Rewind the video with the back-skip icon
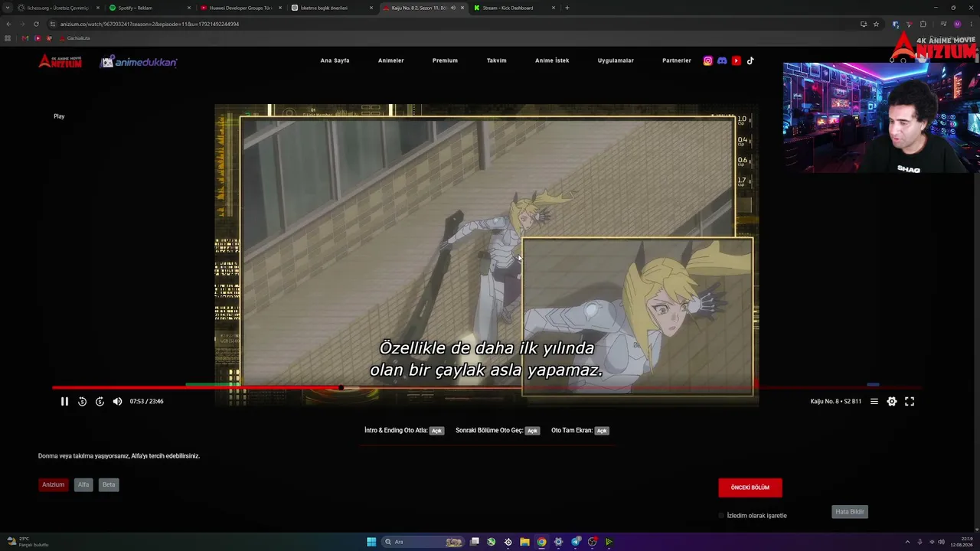The width and height of the screenshot is (980, 551). [82, 401]
